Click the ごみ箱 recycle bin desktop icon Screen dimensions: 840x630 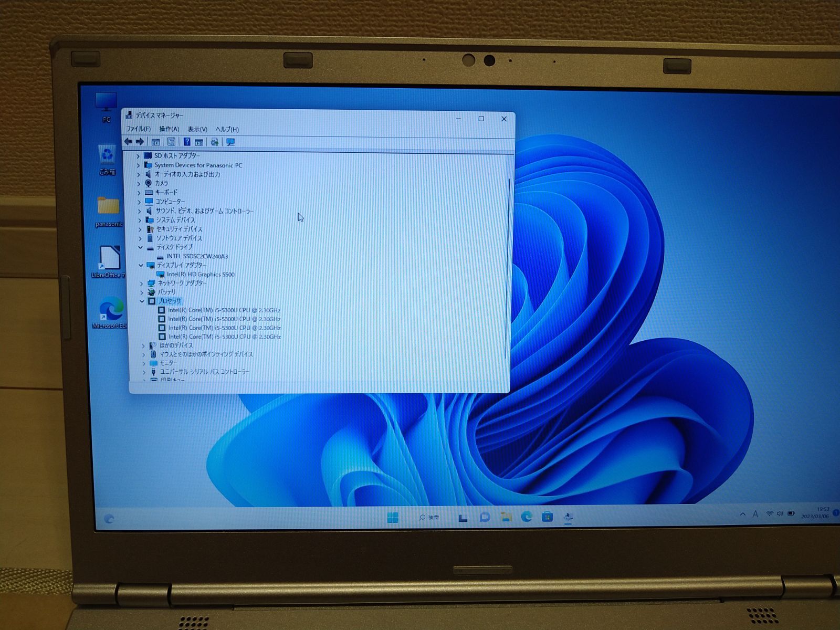(107, 160)
